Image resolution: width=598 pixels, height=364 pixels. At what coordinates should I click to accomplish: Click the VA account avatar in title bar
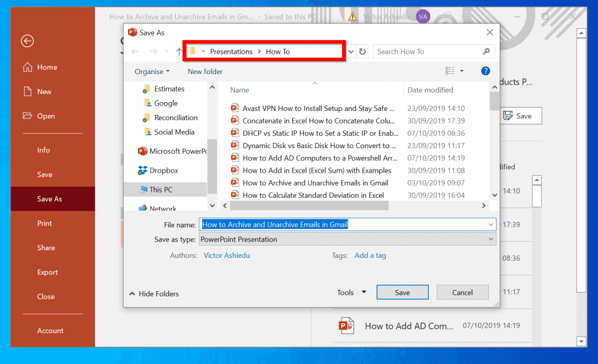(x=423, y=16)
